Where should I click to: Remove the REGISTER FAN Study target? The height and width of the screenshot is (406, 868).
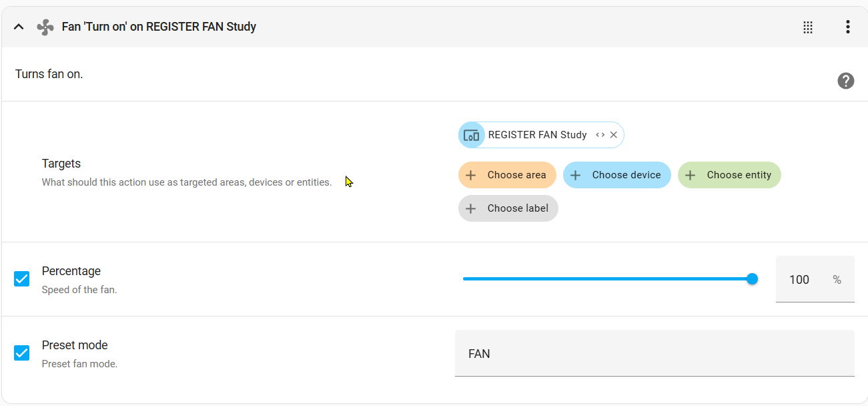point(614,135)
